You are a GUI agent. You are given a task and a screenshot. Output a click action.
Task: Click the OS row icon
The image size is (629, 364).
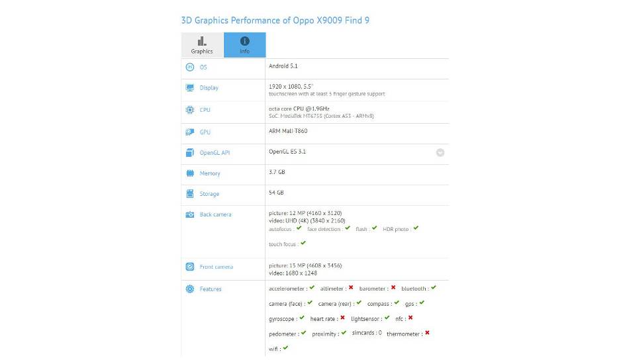pyautogui.click(x=190, y=67)
